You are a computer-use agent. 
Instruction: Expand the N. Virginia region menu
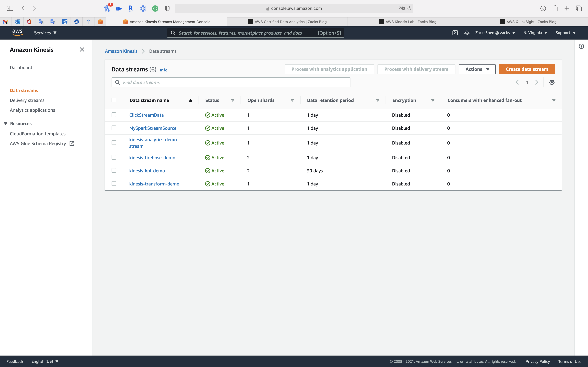535,33
